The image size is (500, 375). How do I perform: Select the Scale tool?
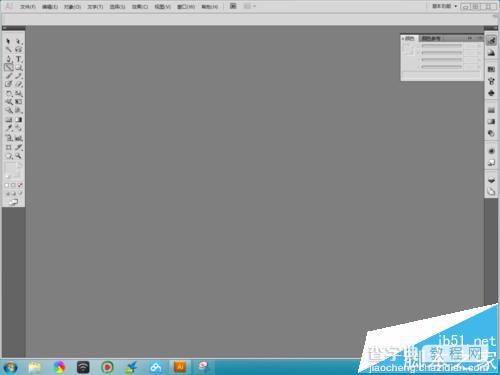19,93
